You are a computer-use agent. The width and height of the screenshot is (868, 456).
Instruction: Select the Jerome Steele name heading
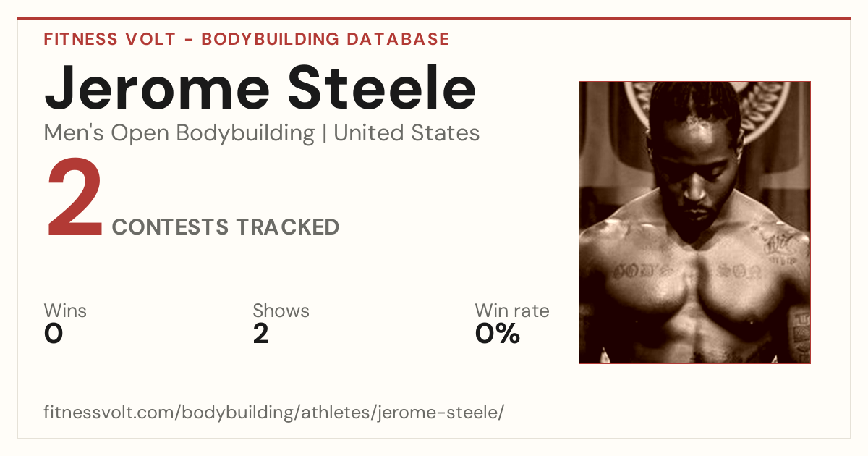click(x=260, y=88)
